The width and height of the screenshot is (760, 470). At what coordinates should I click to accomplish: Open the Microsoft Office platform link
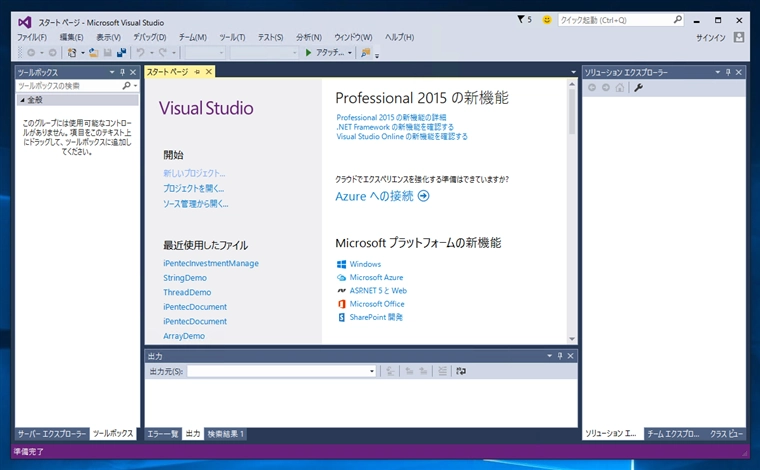[x=377, y=304]
